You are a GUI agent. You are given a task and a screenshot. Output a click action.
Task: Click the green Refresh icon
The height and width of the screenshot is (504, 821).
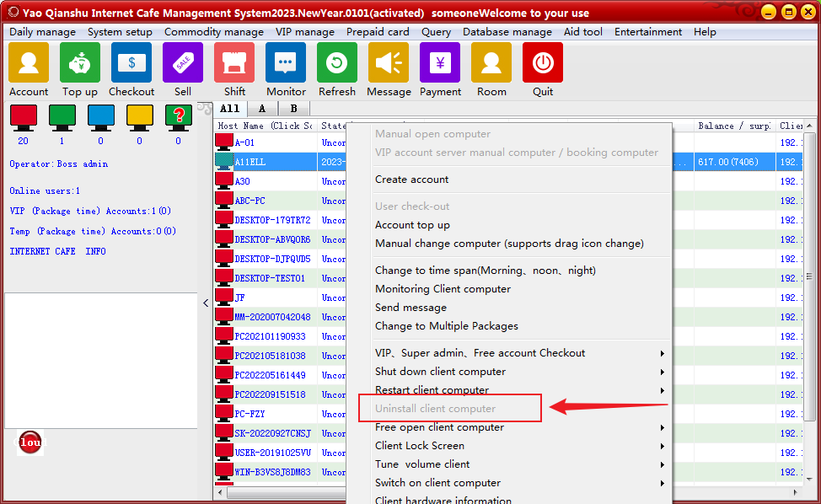coord(337,63)
